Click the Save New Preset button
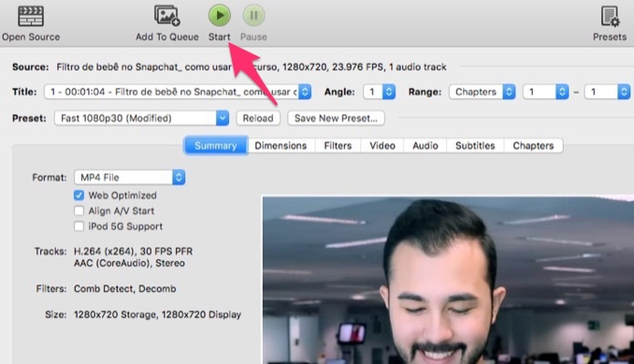This screenshot has width=634, height=364. point(336,118)
